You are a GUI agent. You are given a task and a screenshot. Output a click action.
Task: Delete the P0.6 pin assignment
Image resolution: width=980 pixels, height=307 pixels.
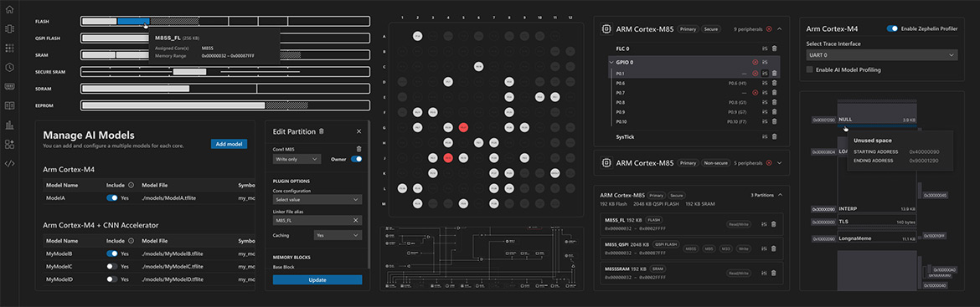(x=775, y=83)
